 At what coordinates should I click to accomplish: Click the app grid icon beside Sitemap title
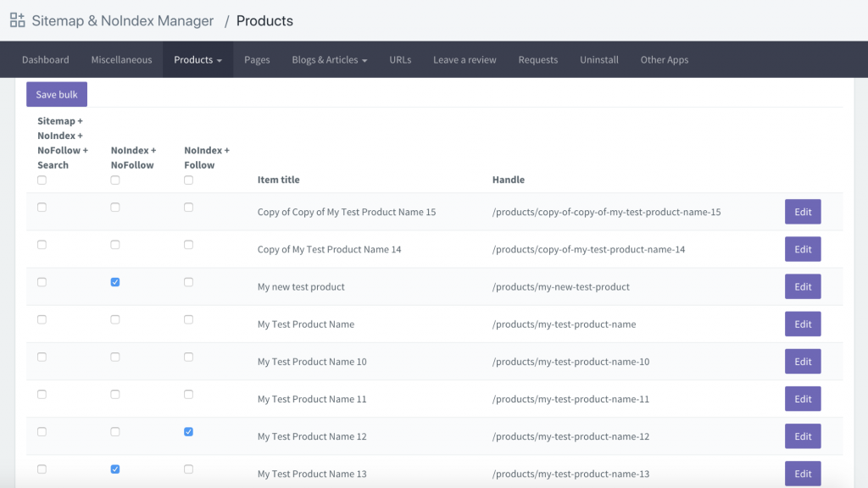pyautogui.click(x=17, y=20)
